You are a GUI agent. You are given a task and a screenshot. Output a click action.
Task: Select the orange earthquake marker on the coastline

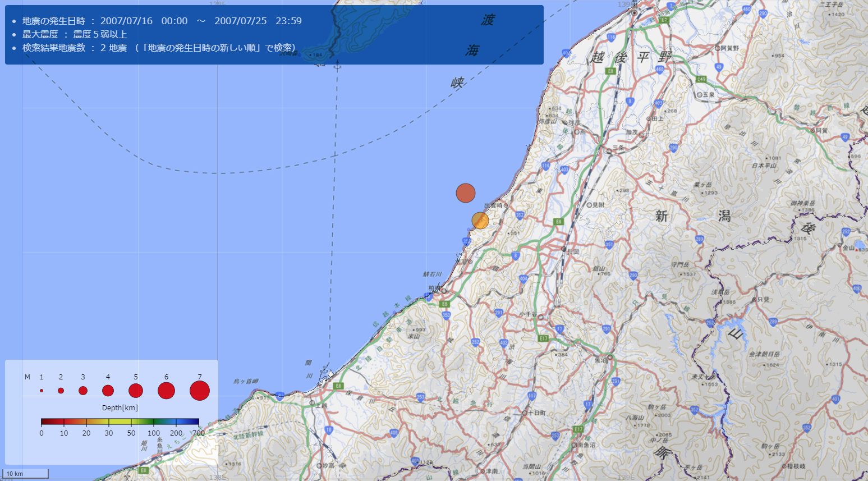click(480, 221)
